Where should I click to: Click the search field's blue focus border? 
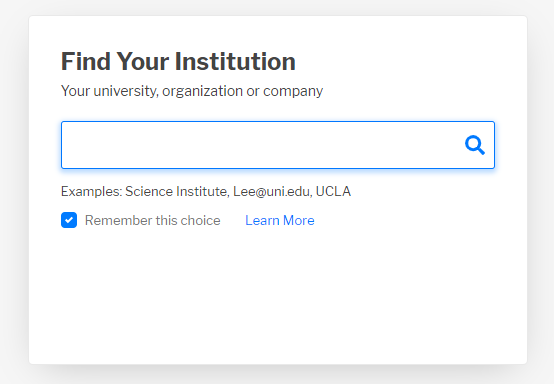tap(278, 122)
